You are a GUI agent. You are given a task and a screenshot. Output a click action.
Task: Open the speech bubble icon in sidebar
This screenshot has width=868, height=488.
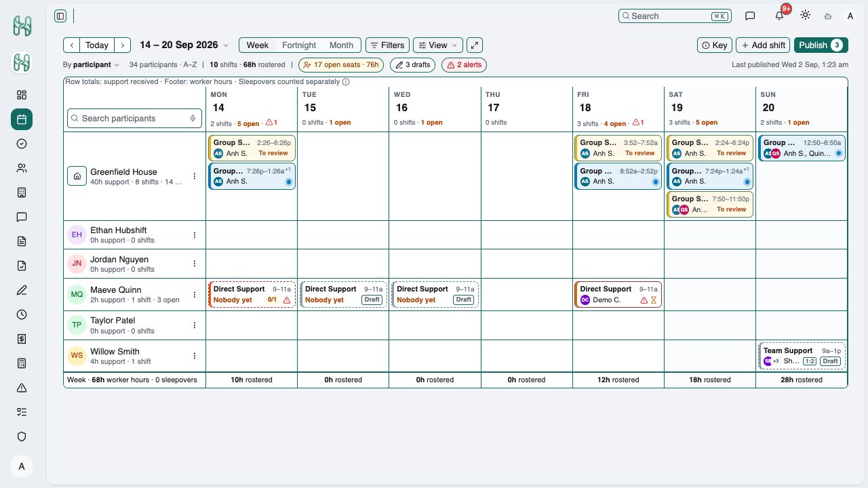22,217
